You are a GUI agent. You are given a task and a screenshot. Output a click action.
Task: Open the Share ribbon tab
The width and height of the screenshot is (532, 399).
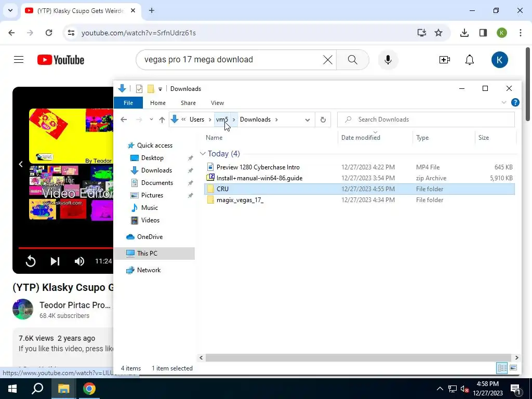coord(188,103)
